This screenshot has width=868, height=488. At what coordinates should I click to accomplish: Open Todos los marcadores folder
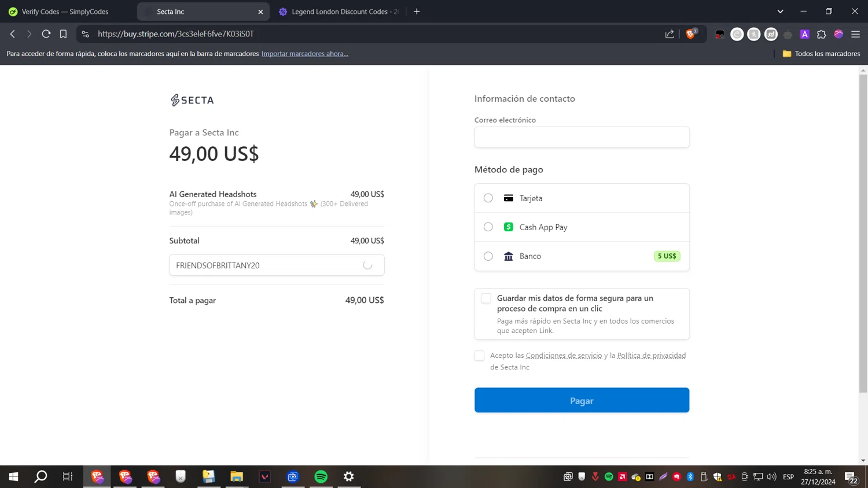point(821,54)
